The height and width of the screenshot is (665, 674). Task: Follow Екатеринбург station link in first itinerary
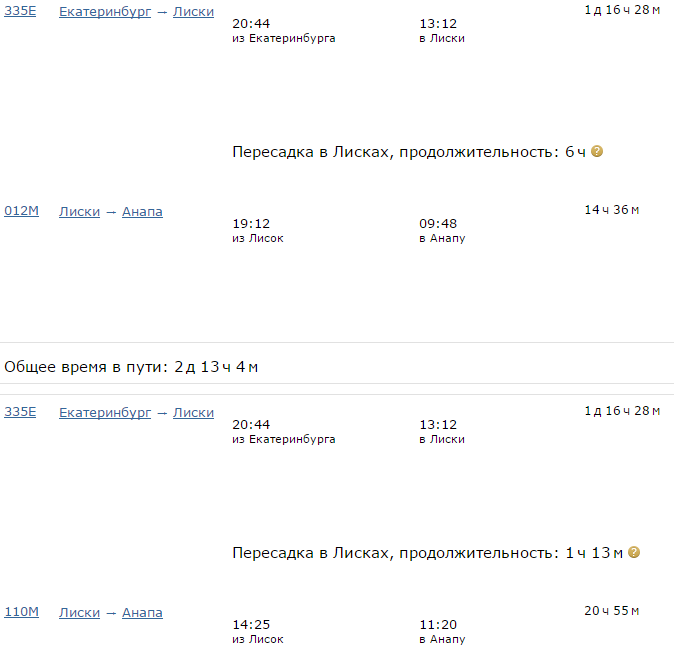click(105, 11)
